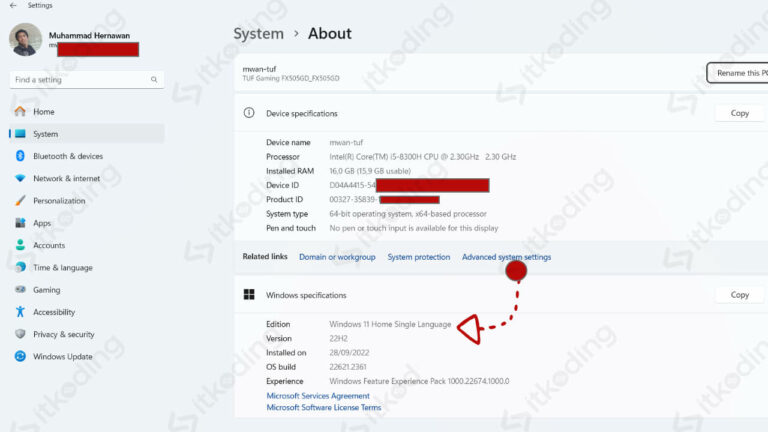Open the Microsoft Services Agreement link

tap(317, 396)
